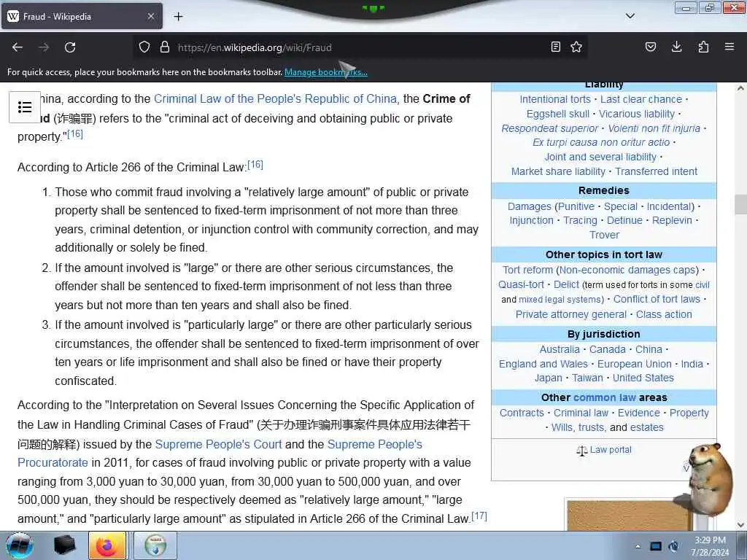Open the Trover link
Screen dimensions: 747x560
[604, 235]
